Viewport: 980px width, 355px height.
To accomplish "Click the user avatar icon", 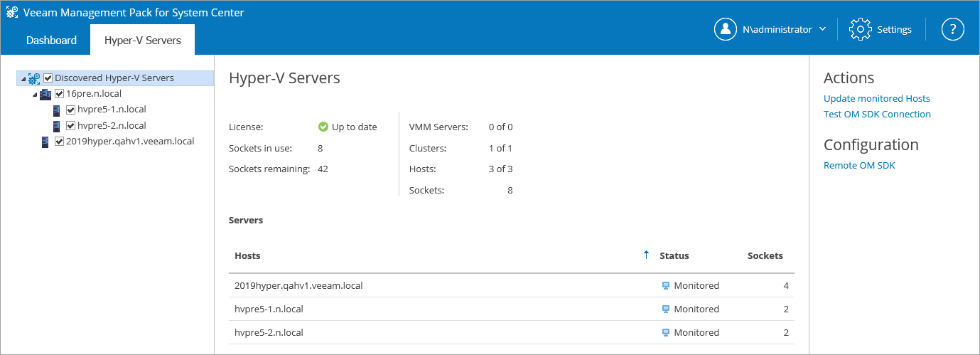I will point(725,29).
